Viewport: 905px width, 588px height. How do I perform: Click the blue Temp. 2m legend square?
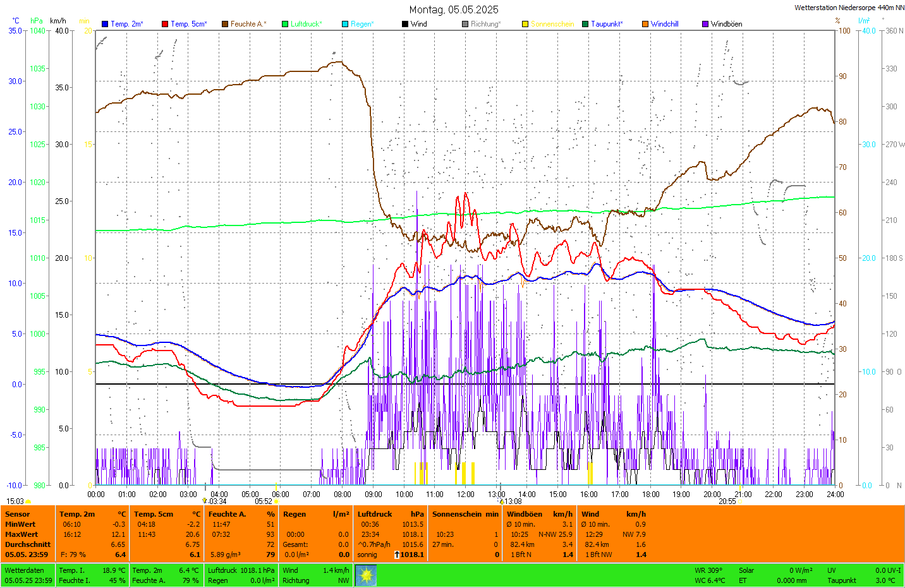coord(105,24)
